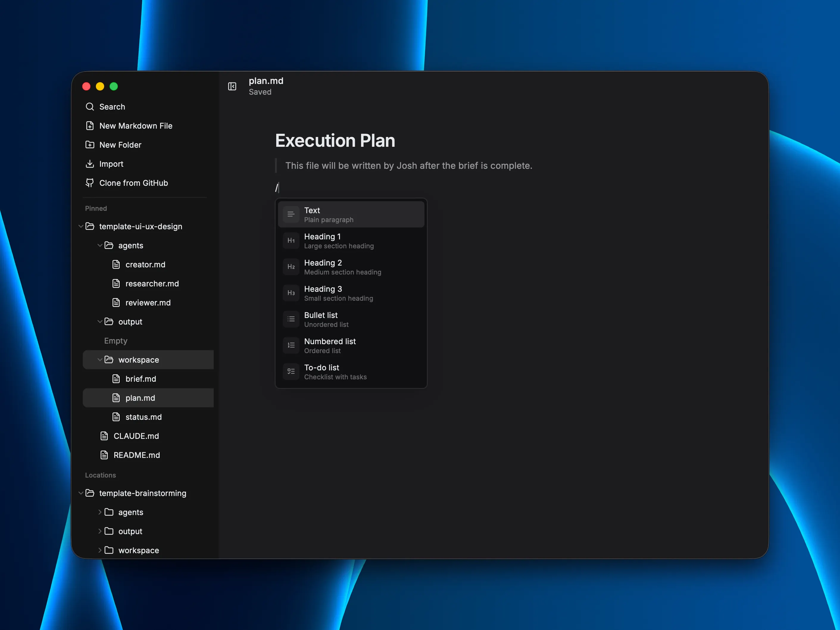840x630 pixels.
Task: Click the Numbered list icon
Action: (291, 345)
